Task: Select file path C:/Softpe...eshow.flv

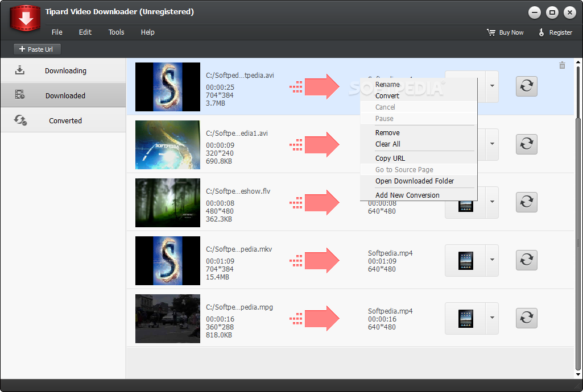Action: (238, 191)
